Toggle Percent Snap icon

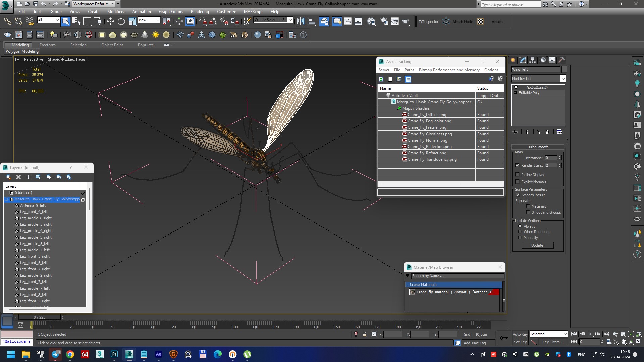click(x=224, y=22)
